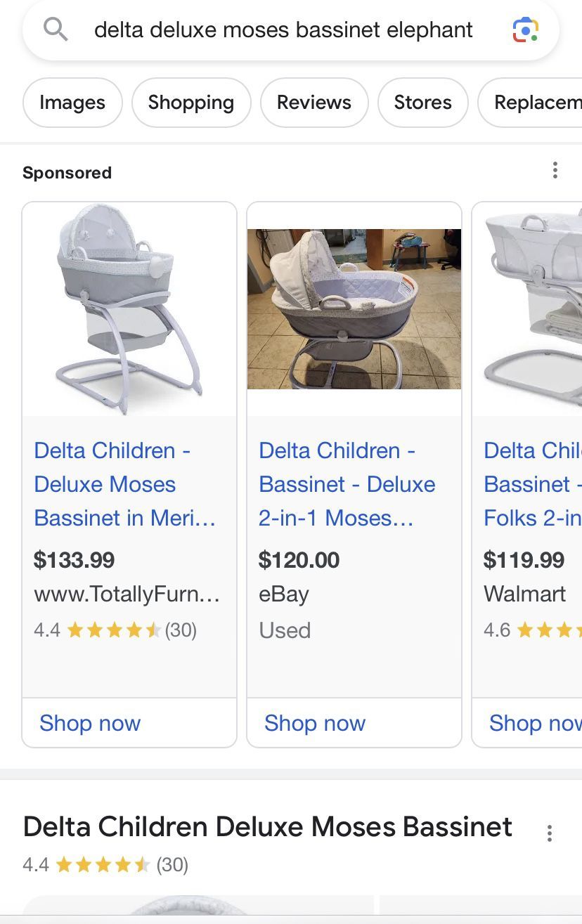Click the star rating for the Merino bassinet
The image size is (582, 924).
pyautogui.click(x=112, y=630)
